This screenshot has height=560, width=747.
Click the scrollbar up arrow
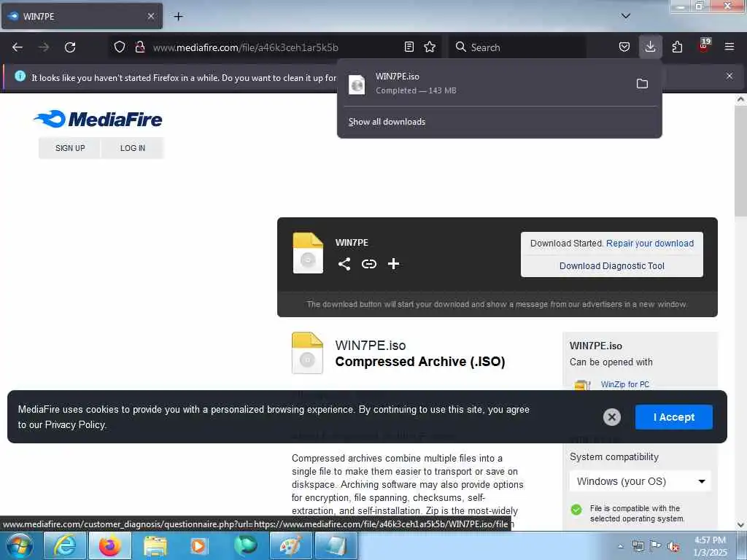(740, 99)
